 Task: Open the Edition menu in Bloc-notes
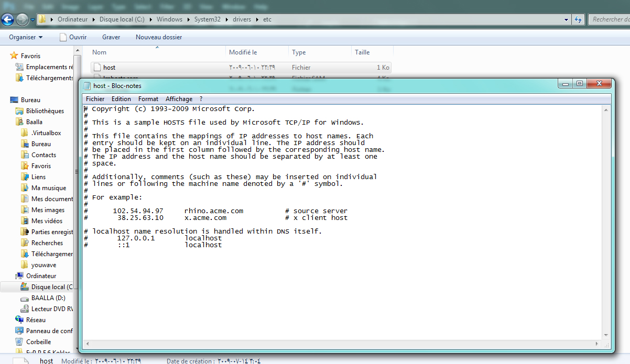[x=122, y=99]
